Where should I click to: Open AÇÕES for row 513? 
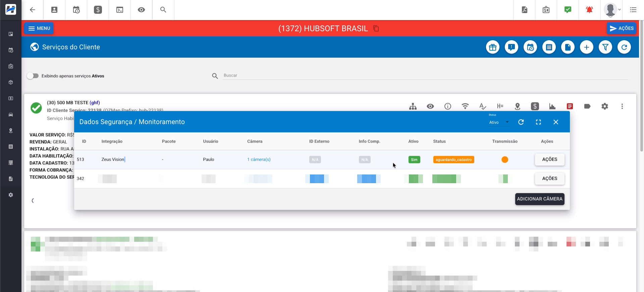tap(550, 159)
